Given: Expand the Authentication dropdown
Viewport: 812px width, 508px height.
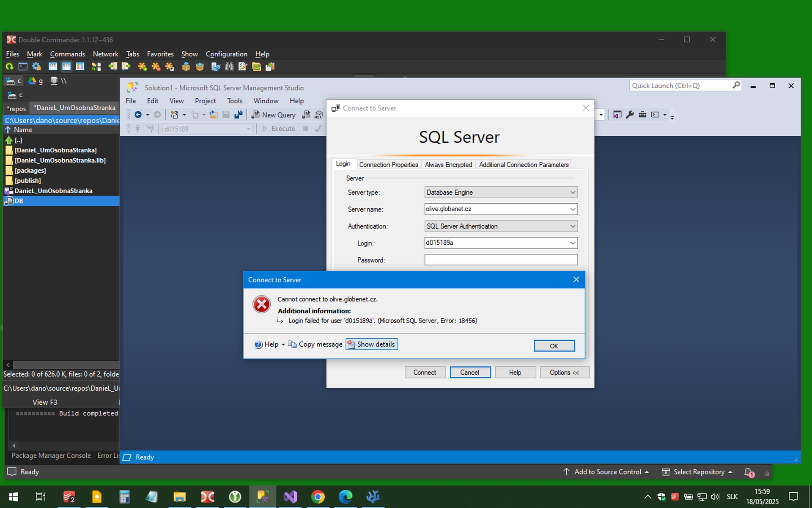Looking at the screenshot, I should coord(573,226).
